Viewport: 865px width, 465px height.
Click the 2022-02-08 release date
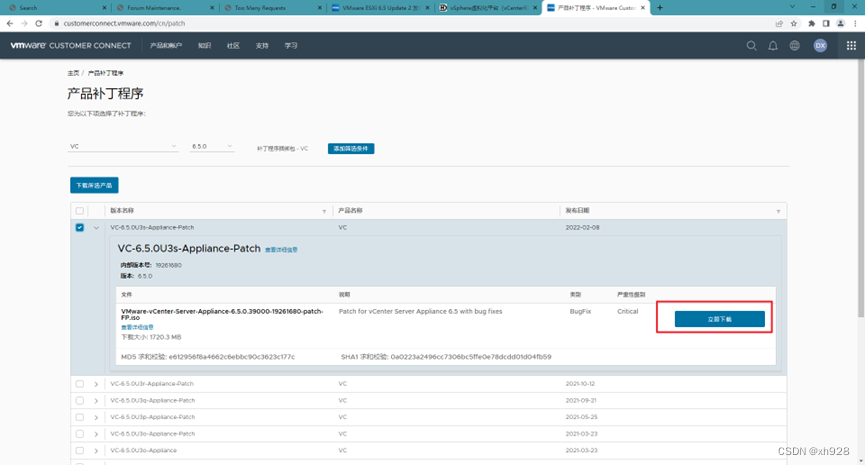(583, 227)
